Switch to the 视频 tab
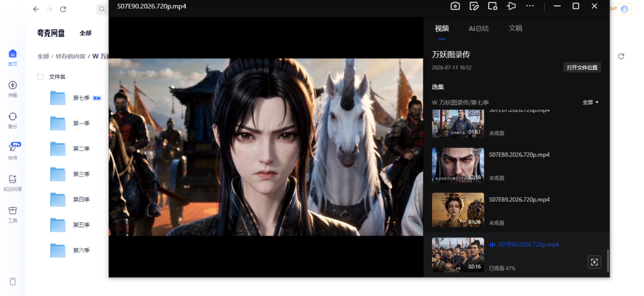Image resolution: width=644 pixels, height=296 pixels. click(442, 28)
